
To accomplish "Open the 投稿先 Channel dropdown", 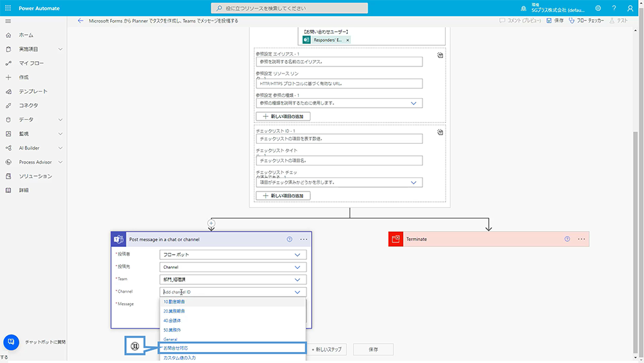I will click(x=233, y=267).
